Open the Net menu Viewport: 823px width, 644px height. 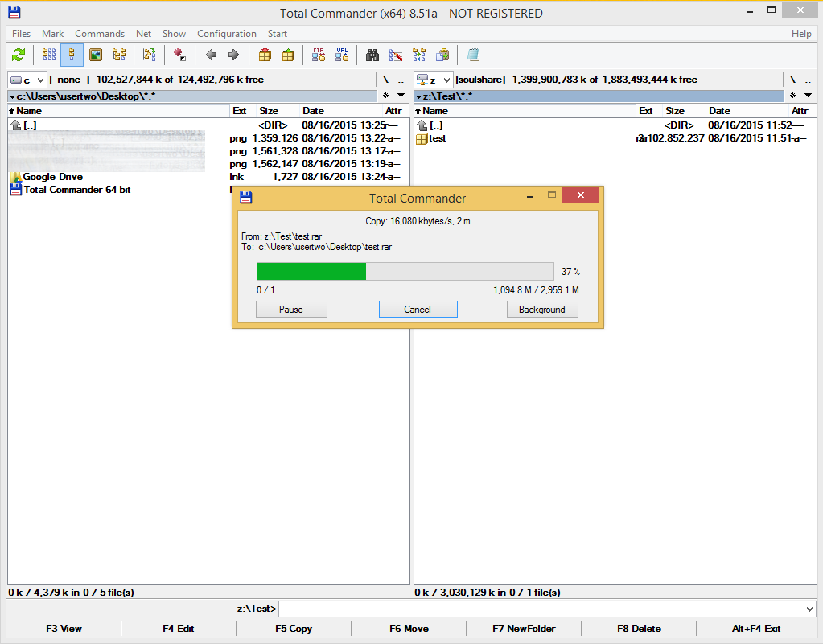pos(143,34)
